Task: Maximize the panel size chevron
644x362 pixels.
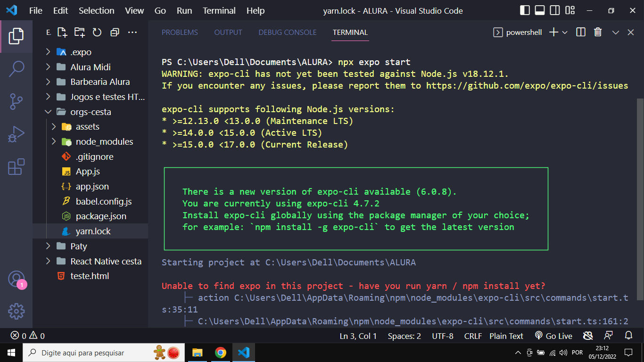Action: pyautogui.click(x=616, y=32)
